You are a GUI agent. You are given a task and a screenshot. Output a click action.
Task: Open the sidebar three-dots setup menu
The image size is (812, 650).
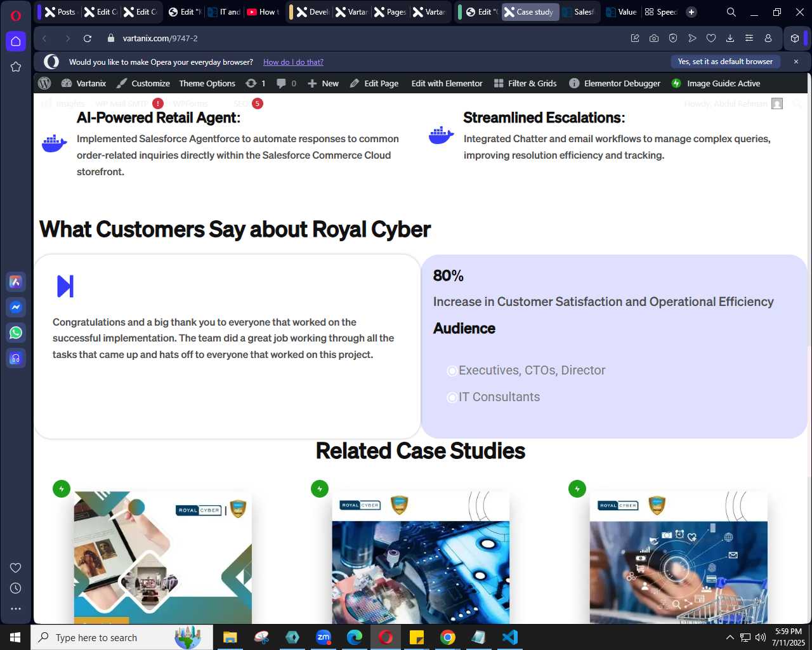(16, 608)
